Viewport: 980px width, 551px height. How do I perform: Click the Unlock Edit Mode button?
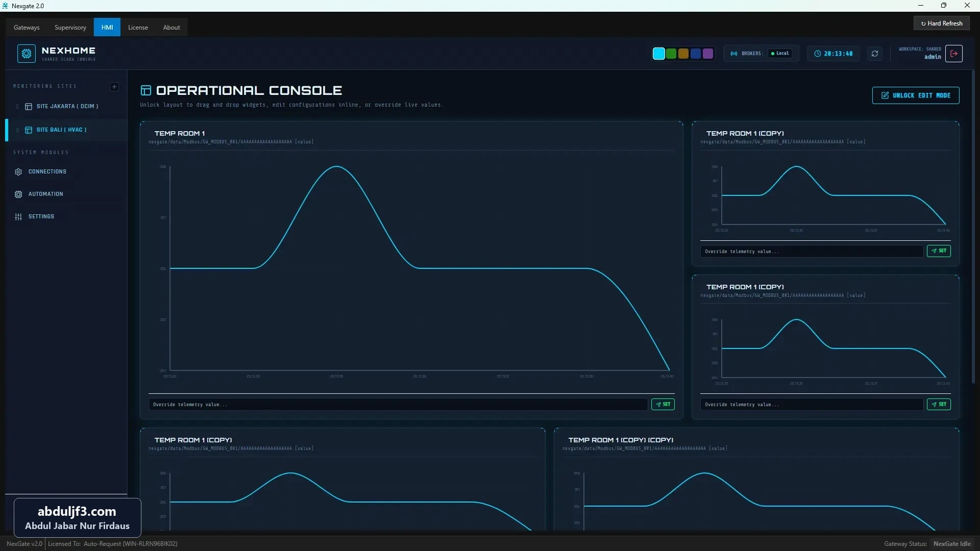pyautogui.click(x=916, y=95)
